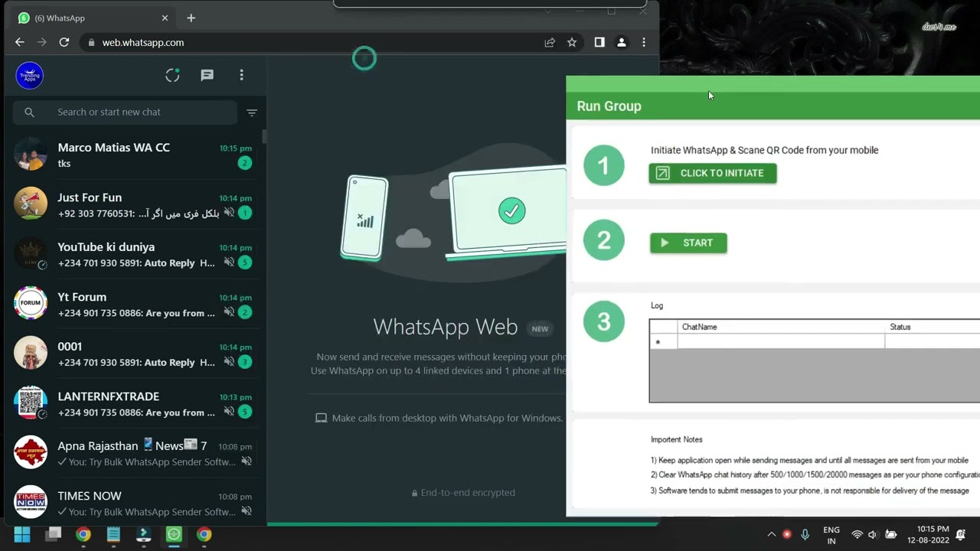Open Windows Start menu
Viewport: 980px width, 551px height.
[x=22, y=534]
